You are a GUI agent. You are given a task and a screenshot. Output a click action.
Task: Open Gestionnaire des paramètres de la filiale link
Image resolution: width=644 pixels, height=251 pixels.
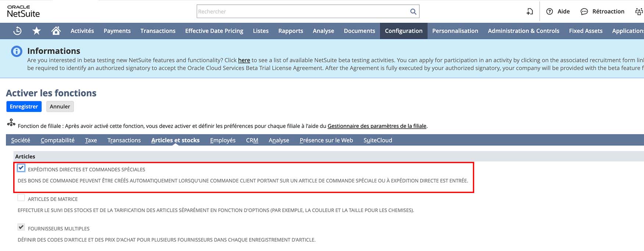coord(377,126)
